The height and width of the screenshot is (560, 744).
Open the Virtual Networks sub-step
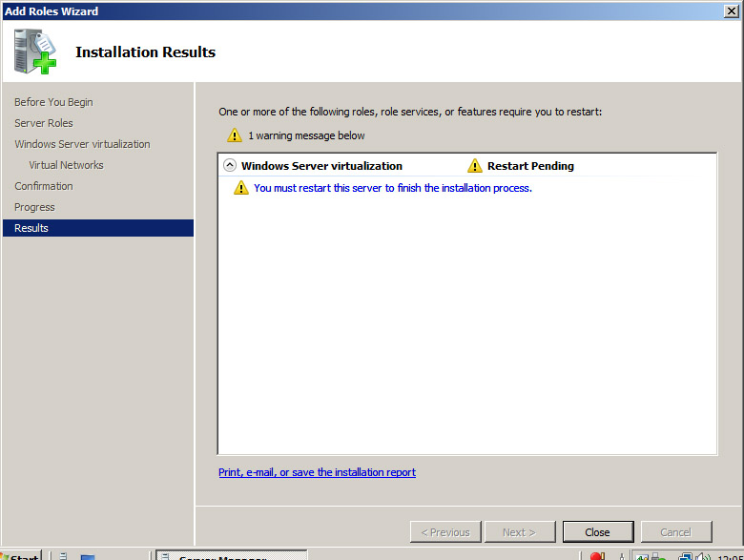point(66,165)
